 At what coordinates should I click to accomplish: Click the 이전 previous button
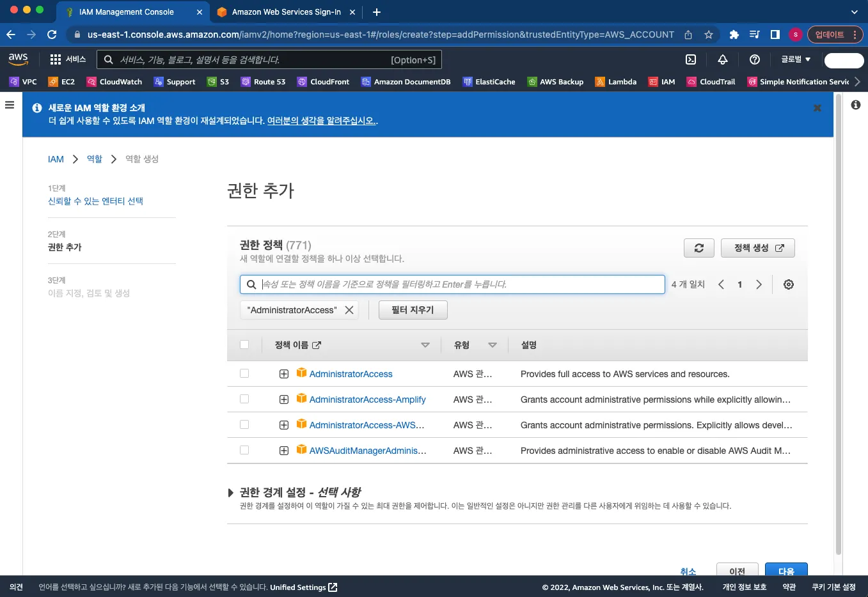(737, 570)
